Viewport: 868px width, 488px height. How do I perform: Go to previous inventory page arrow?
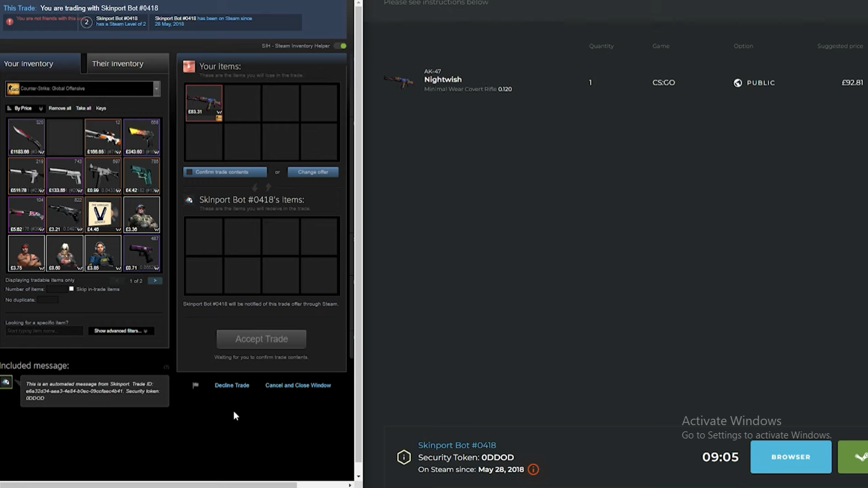point(116,280)
